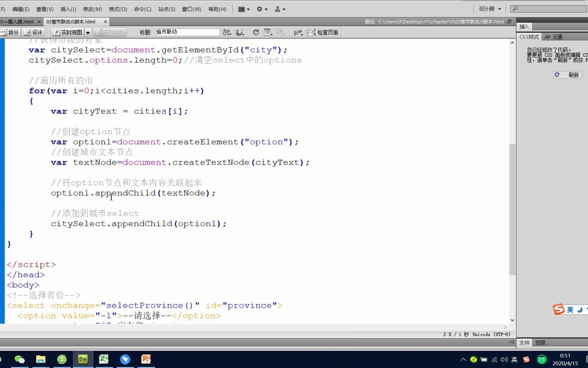Open the visual aids icon
588x368 pixels.
pyautogui.click(x=281, y=32)
